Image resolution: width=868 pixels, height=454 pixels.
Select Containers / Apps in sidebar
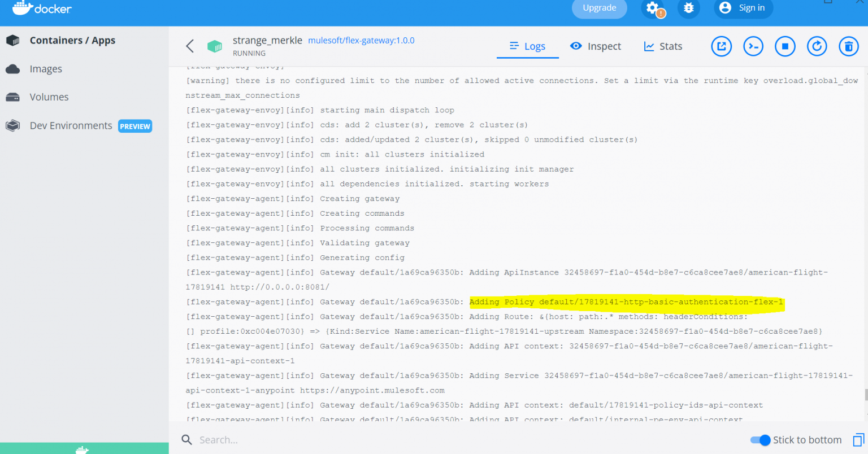tap(72, 40)
